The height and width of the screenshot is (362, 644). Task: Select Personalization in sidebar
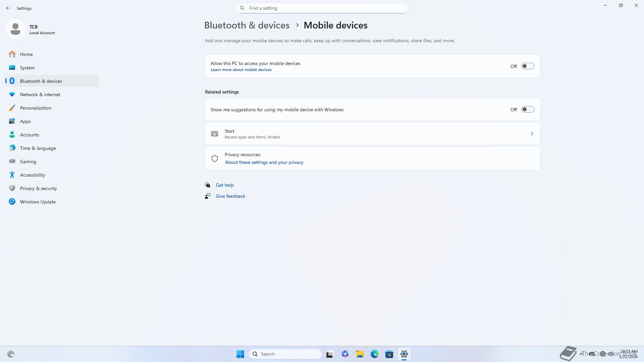coord(36,108)
